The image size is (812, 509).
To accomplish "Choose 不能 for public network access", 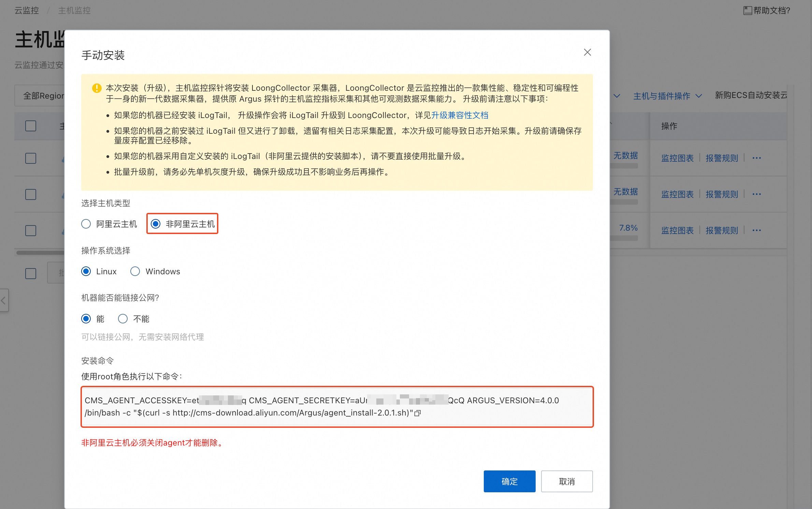I will [x=123, y=319].
